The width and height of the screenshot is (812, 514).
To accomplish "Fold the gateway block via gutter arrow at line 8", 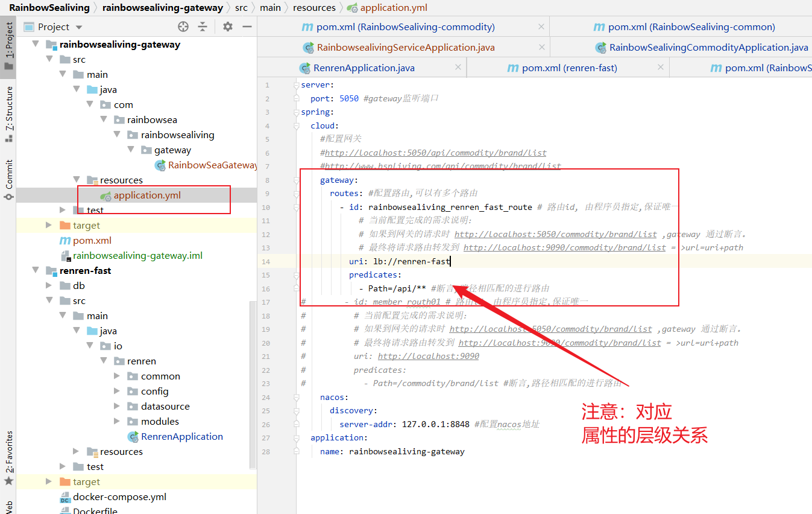I will [295, 180].
